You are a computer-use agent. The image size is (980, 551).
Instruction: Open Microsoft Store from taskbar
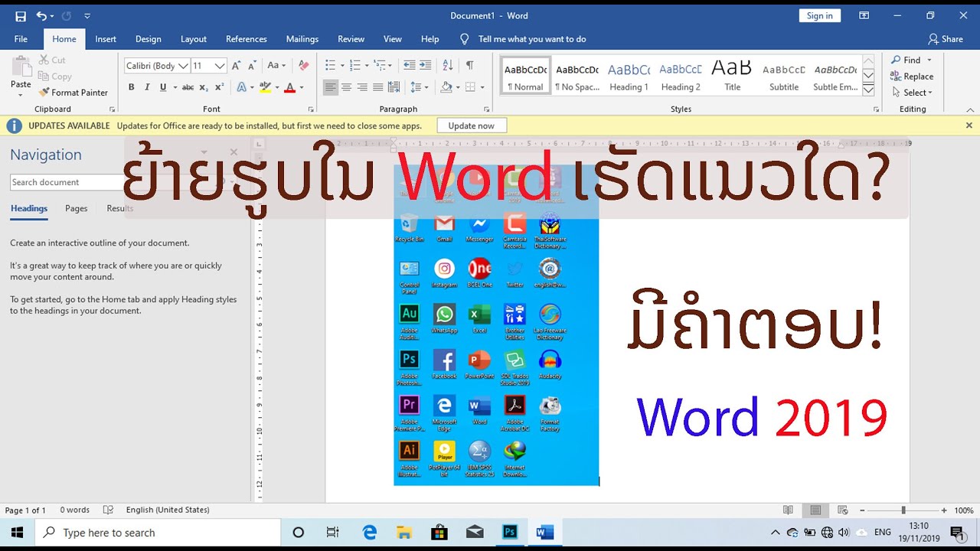coord(439,533)
